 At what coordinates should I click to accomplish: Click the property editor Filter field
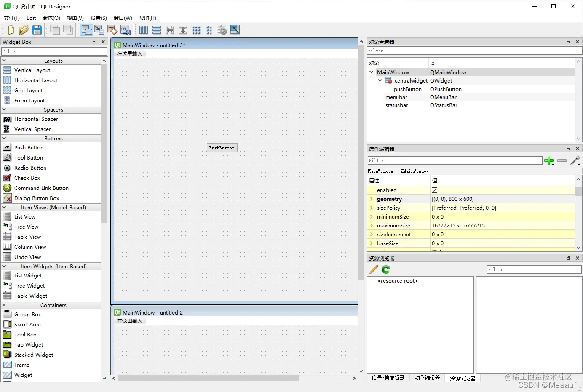click(455, 160)
